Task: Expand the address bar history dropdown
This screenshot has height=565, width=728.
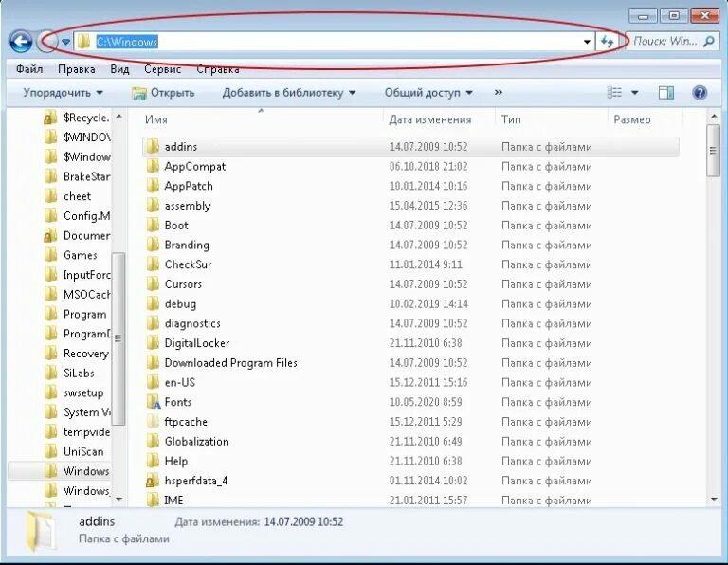Action: click(587, 42)
